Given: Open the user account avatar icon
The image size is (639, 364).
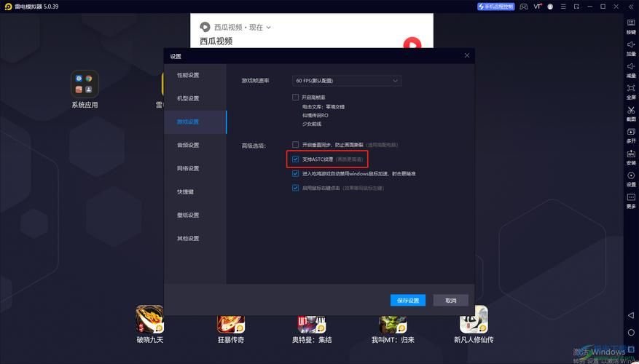Looking at the screenshot, I should pyautogui.click(x=550, y=7).
